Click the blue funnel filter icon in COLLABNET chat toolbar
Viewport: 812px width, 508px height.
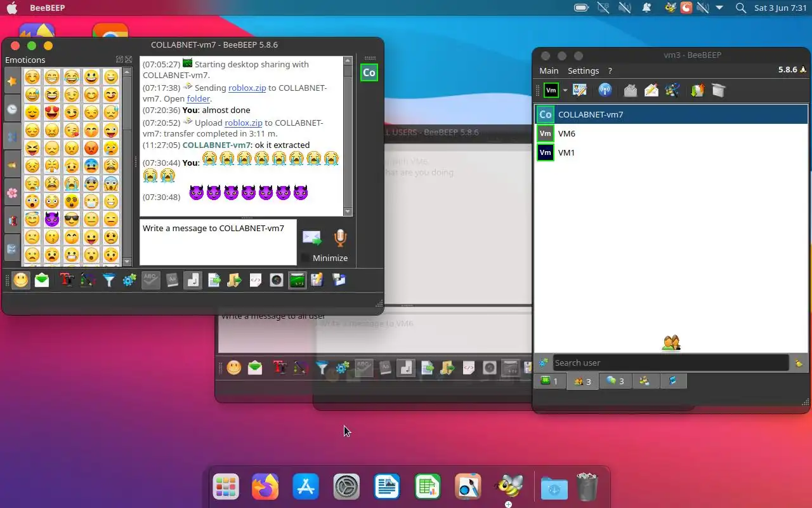pyautogui.click(x=109, y=280)
